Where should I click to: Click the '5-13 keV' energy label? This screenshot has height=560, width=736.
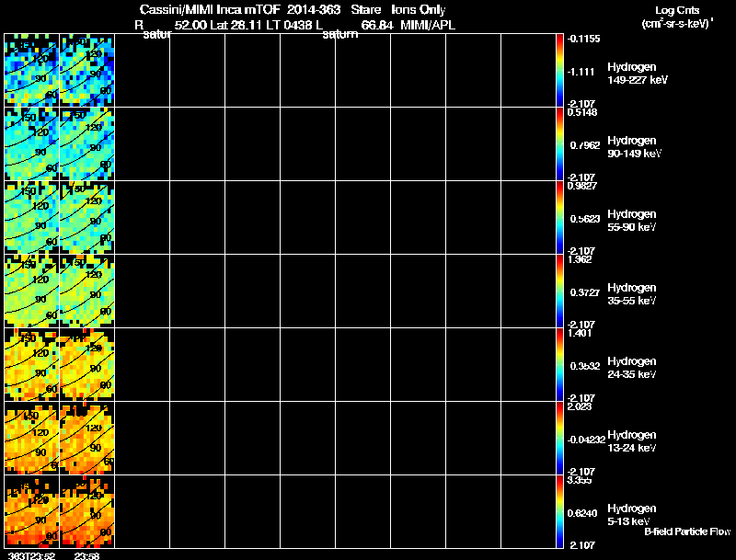pos(628,522)
